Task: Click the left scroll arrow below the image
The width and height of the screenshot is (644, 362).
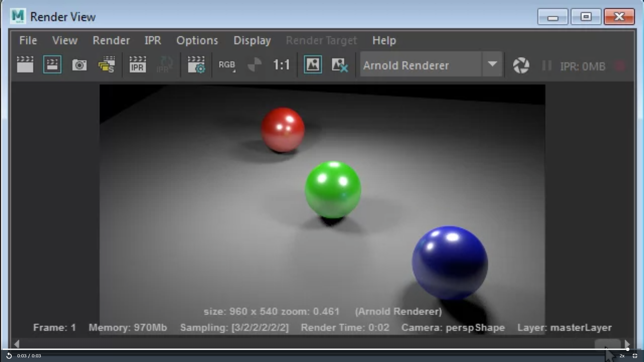Action: pos(17,344)
